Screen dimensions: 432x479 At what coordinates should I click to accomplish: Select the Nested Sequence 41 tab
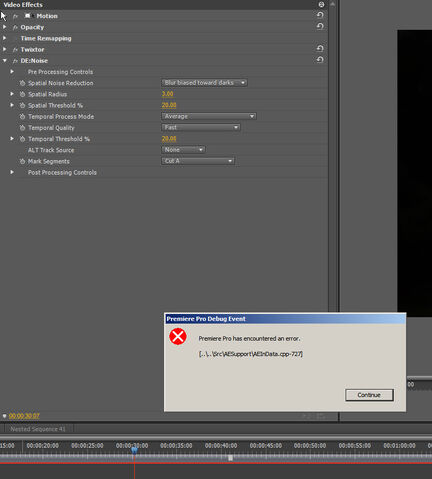(x=38, y=429)
